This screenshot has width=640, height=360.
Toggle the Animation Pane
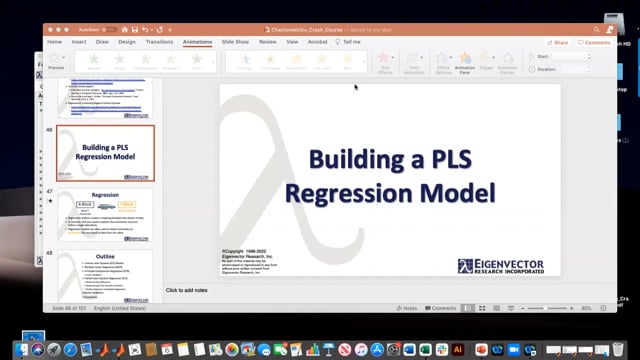pyautogui.click(x=464, y=63)
